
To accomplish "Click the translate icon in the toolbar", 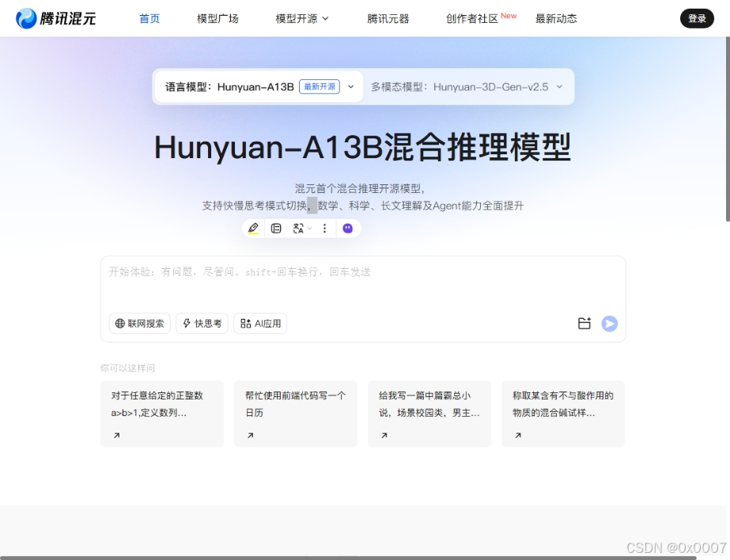I will (x=298, y=229).
